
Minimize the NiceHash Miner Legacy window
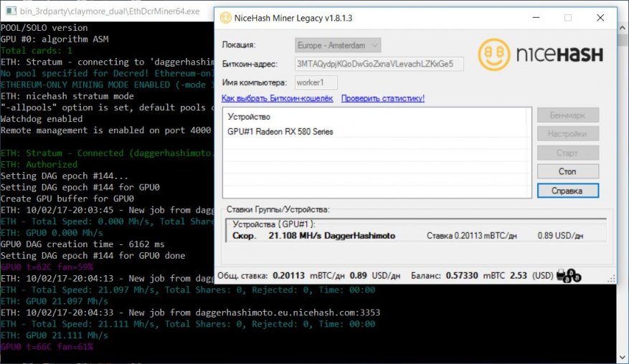coord(536,18)
